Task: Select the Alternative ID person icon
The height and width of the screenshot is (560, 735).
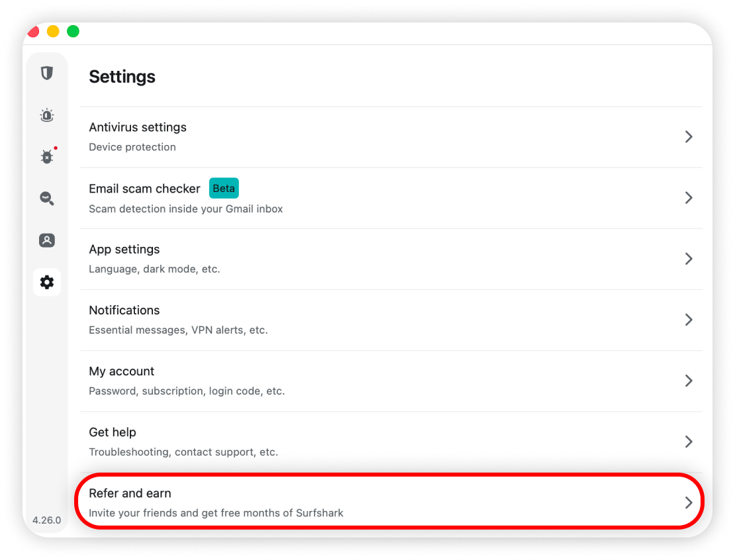Action: (x=46, y=240)
